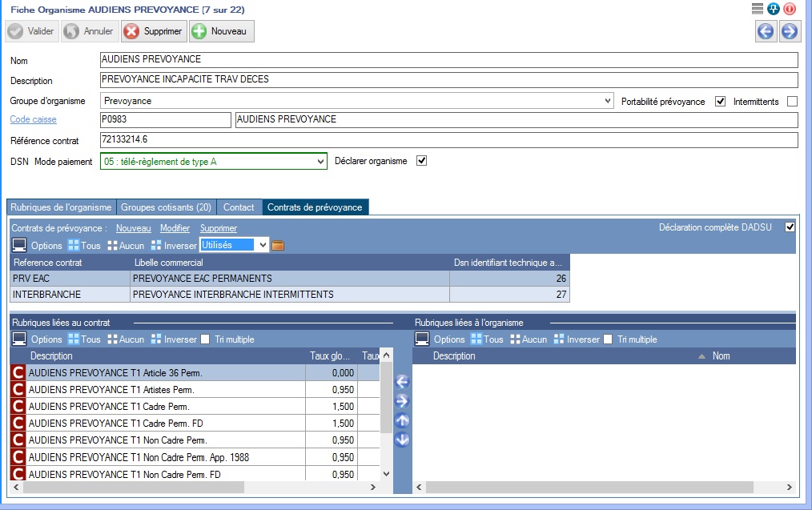Click the previous record arrow icon
The image size is (812, 510).
point(766,31)
